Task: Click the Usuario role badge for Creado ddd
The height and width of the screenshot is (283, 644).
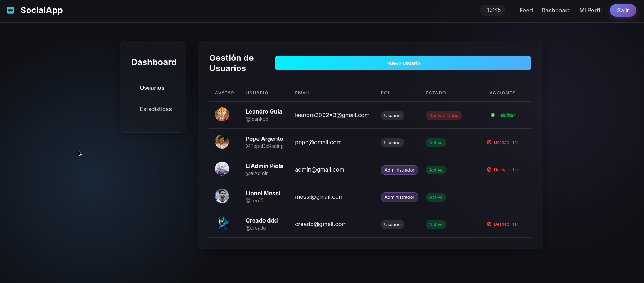Action: [392, 224]
